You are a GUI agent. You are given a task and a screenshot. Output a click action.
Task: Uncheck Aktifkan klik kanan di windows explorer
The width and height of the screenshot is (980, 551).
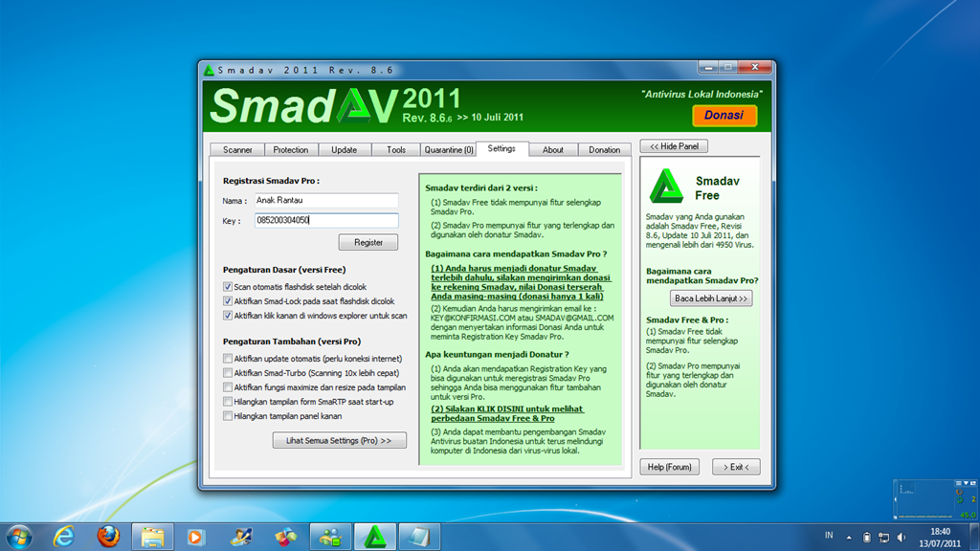(x=228, y=316)
